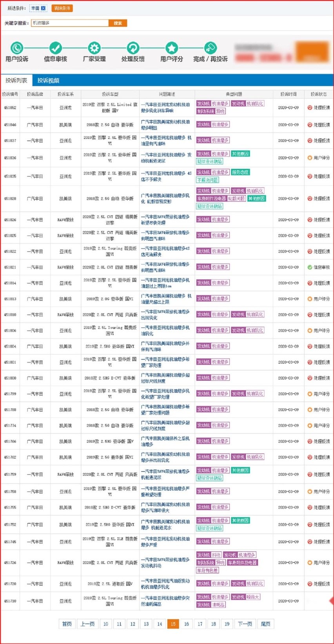334x644 pixels.
Task: Open complaint 451710 description link
Action: (x=165, y=601)
